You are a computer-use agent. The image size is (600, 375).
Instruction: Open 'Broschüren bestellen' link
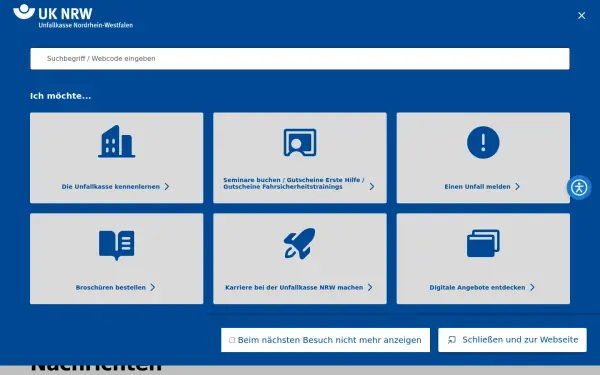(111, 287)
